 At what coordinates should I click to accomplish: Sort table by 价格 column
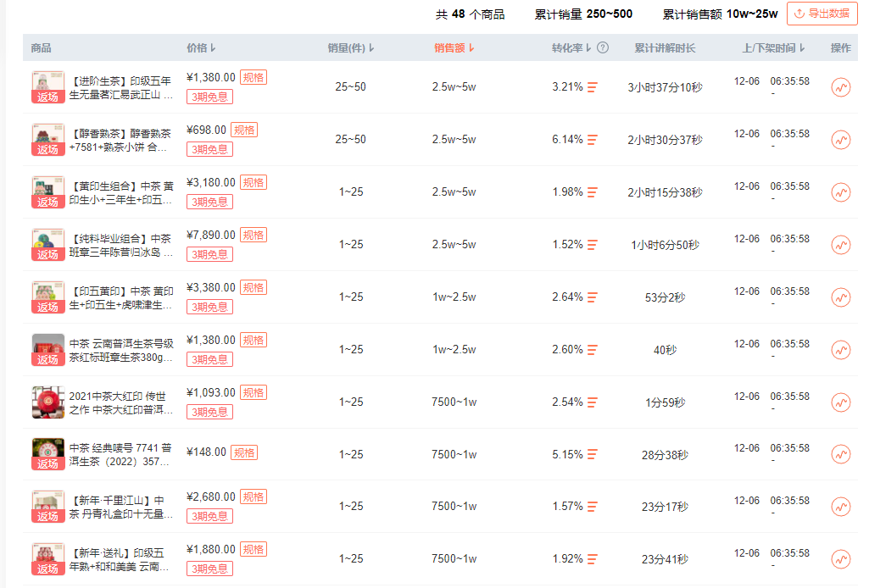click(201, 48)
